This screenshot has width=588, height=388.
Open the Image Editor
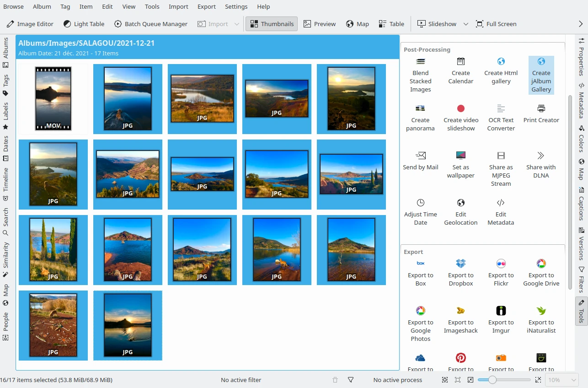click(x=30, y=24)
